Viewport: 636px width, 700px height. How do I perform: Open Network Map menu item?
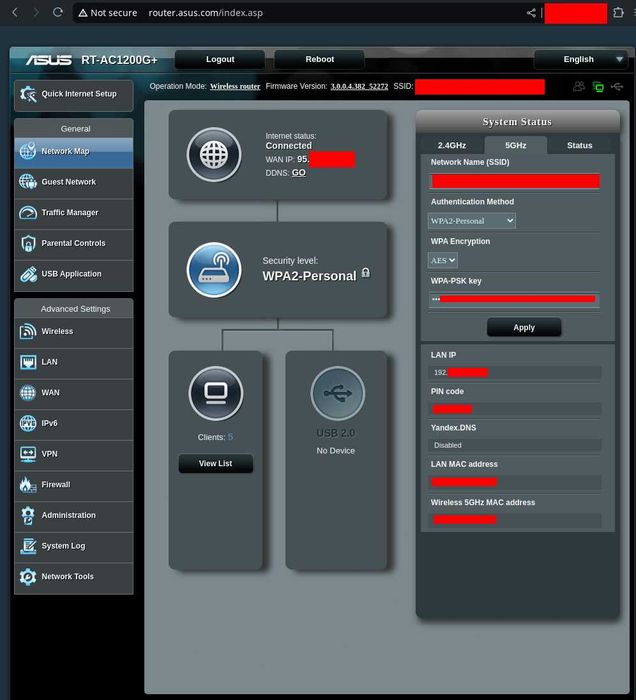pyautogui.click(x=74, y=152)
